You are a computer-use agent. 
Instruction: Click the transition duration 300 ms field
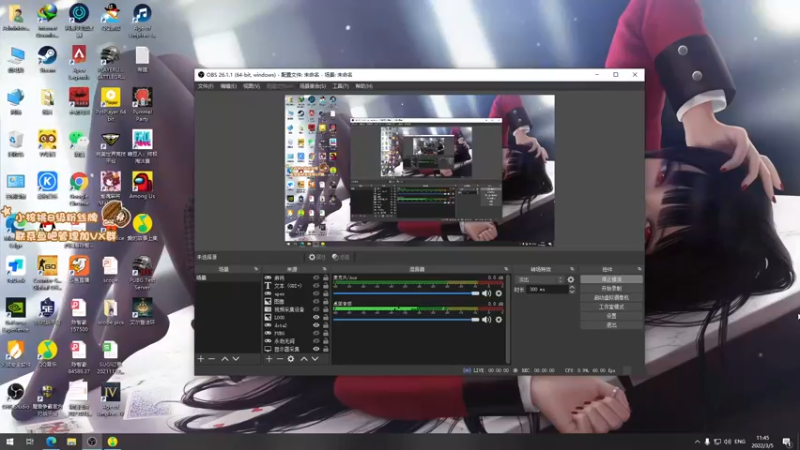(547, 289)
